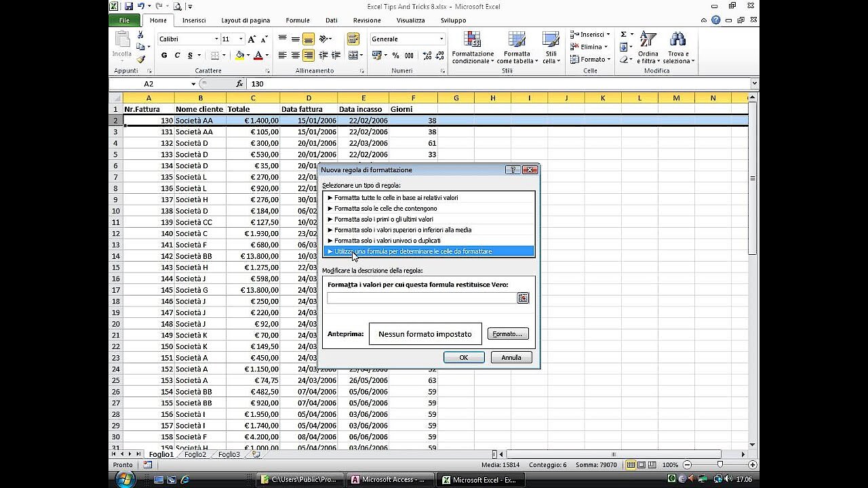Toggle middle vertical alignment
868x488 pixels.
[x=296, y=39]
